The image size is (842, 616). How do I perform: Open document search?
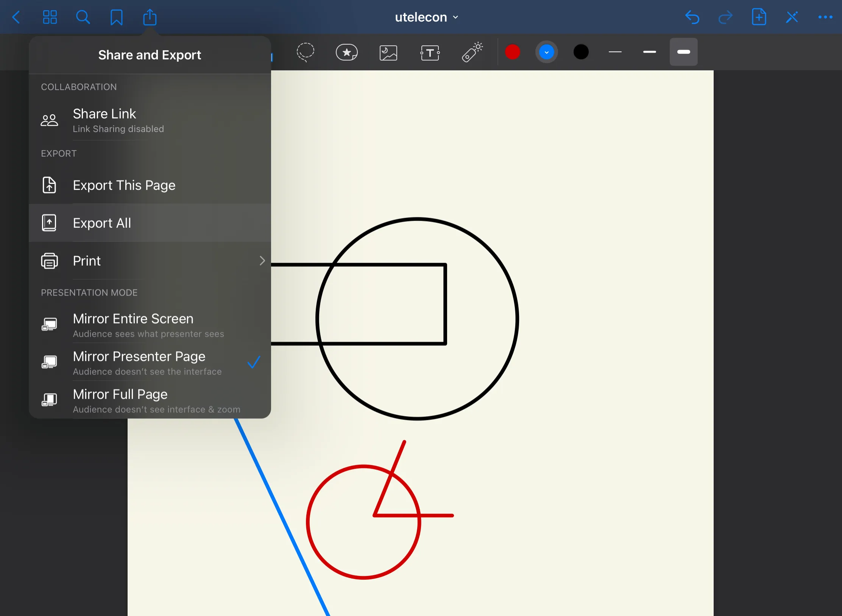point(83,17)
